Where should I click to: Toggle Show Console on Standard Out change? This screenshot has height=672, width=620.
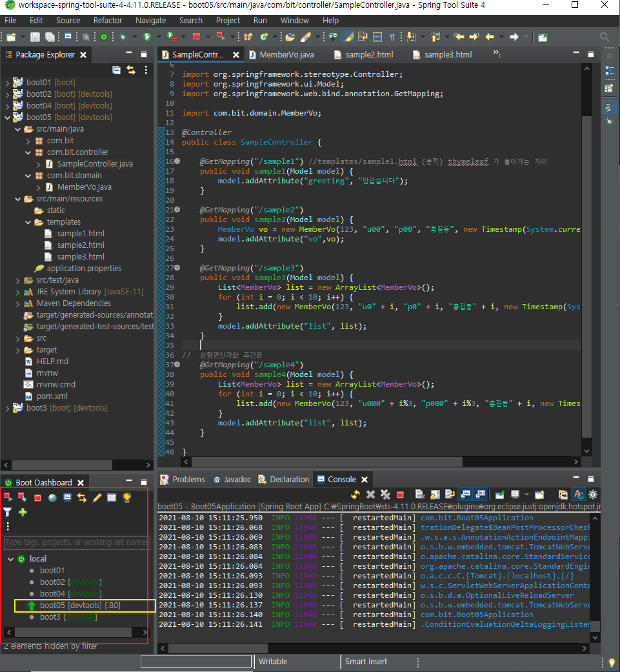point(465,494)
